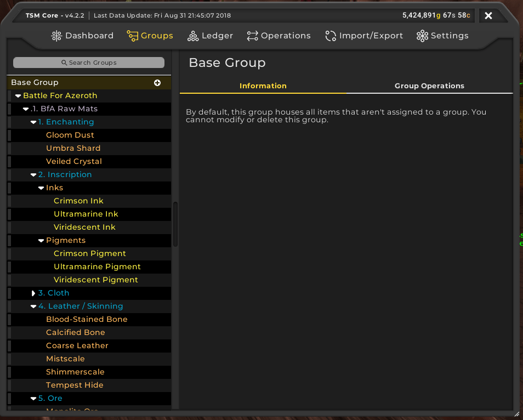The height and width of the screenshot is (420, 523).
Task: Switch to the Group Operations tab
Action: pyautogui.click(x=429, y=86)
